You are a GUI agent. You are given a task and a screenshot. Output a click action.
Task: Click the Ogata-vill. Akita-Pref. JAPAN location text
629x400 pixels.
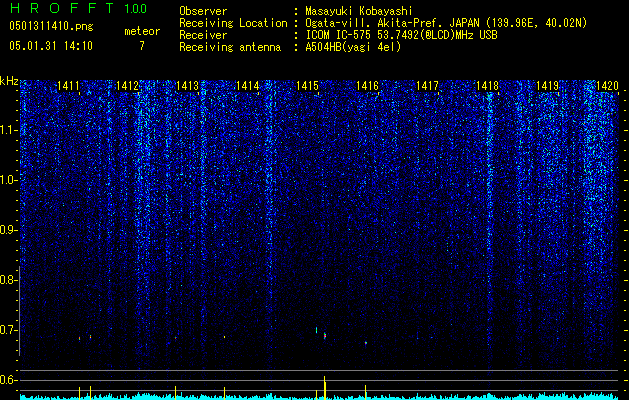click(x=446, y=23)
